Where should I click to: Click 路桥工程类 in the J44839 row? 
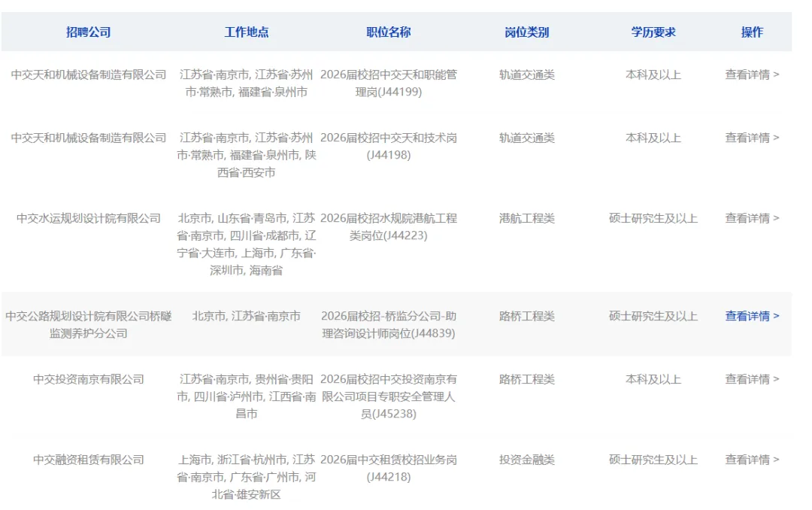pos(526,316)
